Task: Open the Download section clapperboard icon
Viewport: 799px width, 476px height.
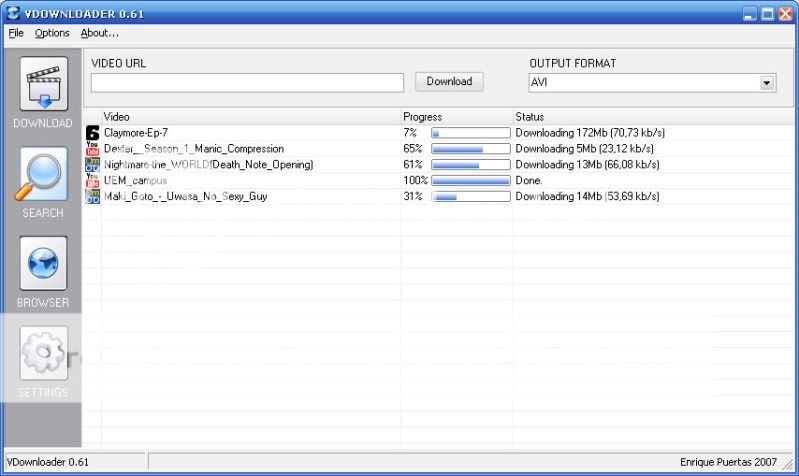Action: (43, 84)
